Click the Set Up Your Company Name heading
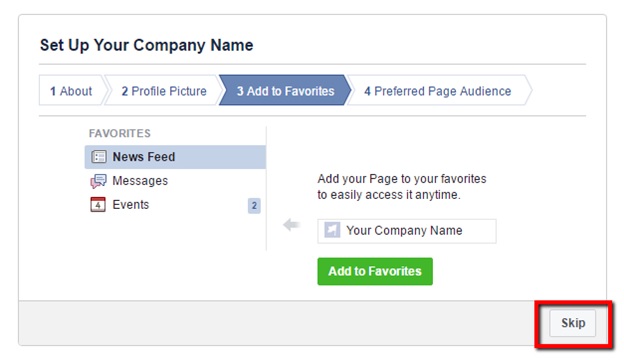The height and width of the screenshot is (360, 624). (x=146, y=45)
